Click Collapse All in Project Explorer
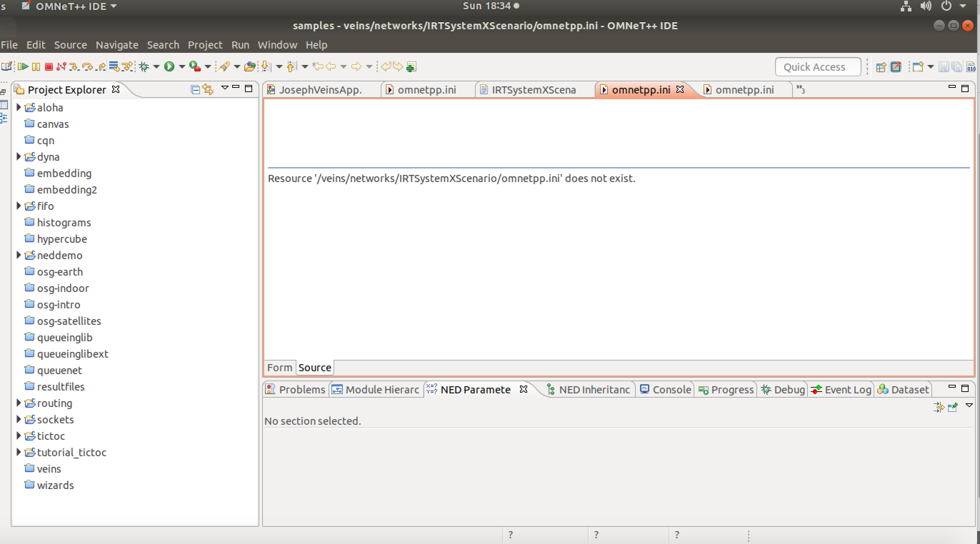Image resolution: width=980 pixels, height=544 pixels. point(195,90)
